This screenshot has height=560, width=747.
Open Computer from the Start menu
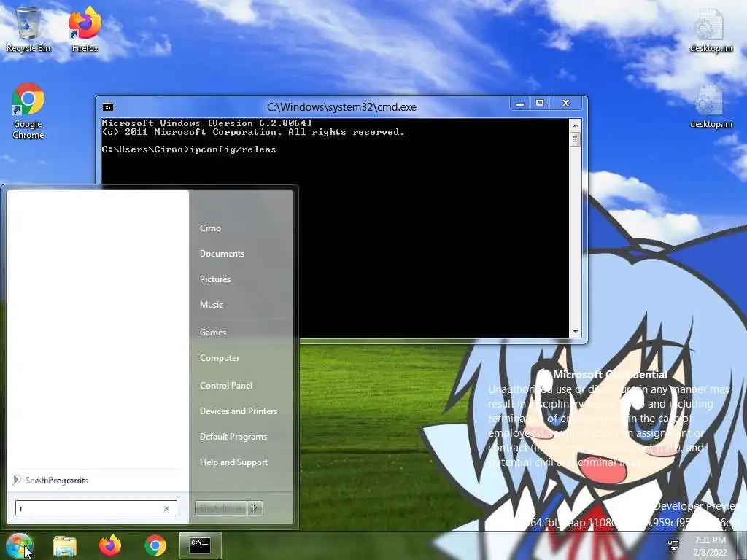(x=220, y=358)
